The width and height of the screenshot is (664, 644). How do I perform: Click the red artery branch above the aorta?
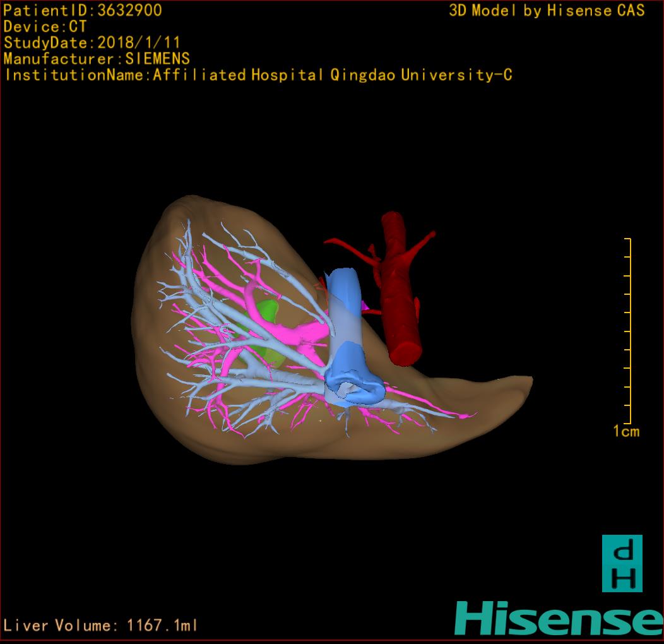tap(349, 248)
